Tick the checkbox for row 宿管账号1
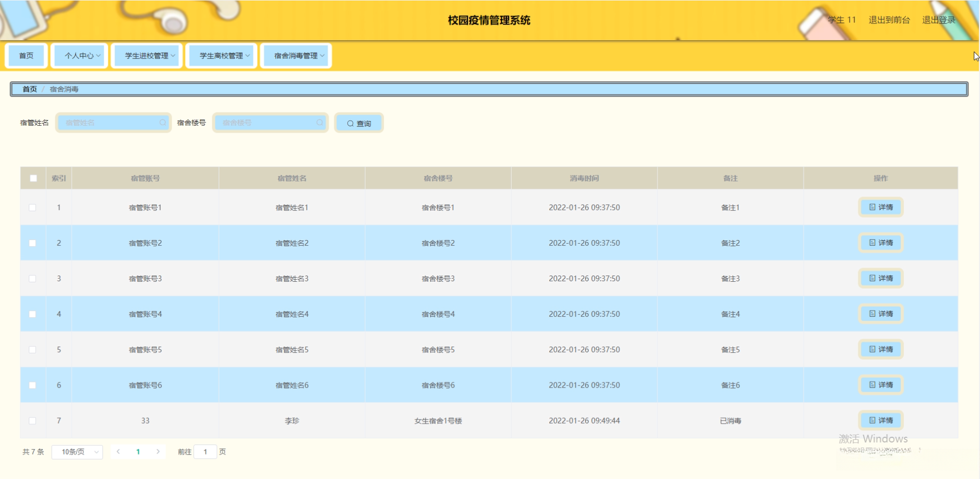 [32, 208]
